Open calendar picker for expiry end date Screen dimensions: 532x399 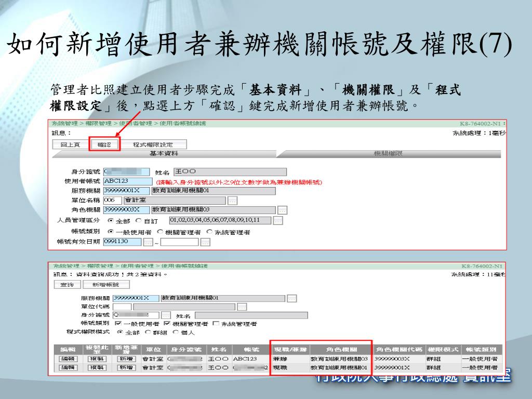[x=205, y=242]
